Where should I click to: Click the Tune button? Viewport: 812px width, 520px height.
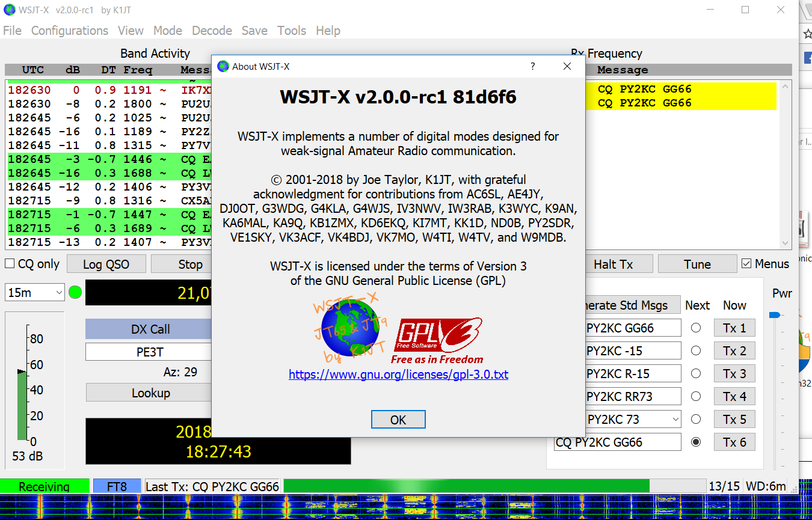pyautogui.click(x=697, y=264)
